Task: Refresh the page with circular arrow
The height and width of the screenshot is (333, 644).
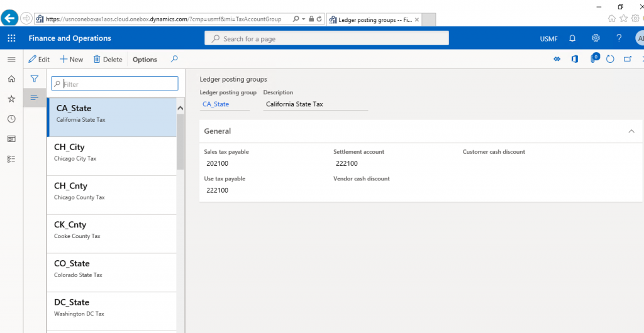Action: [610, 60]
